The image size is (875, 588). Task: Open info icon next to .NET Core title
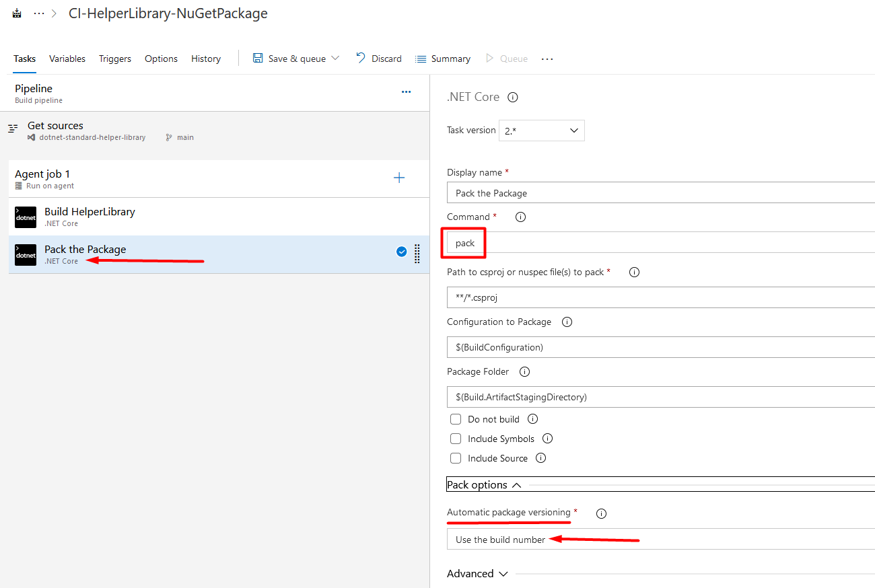pyautogui.click(x=513, y=97)
